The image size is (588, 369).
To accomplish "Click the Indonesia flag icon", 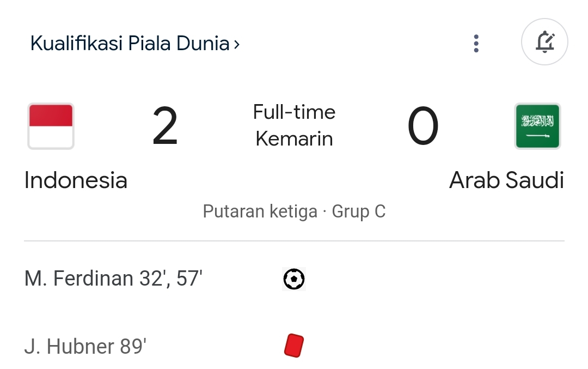I will tap(51, 126).
